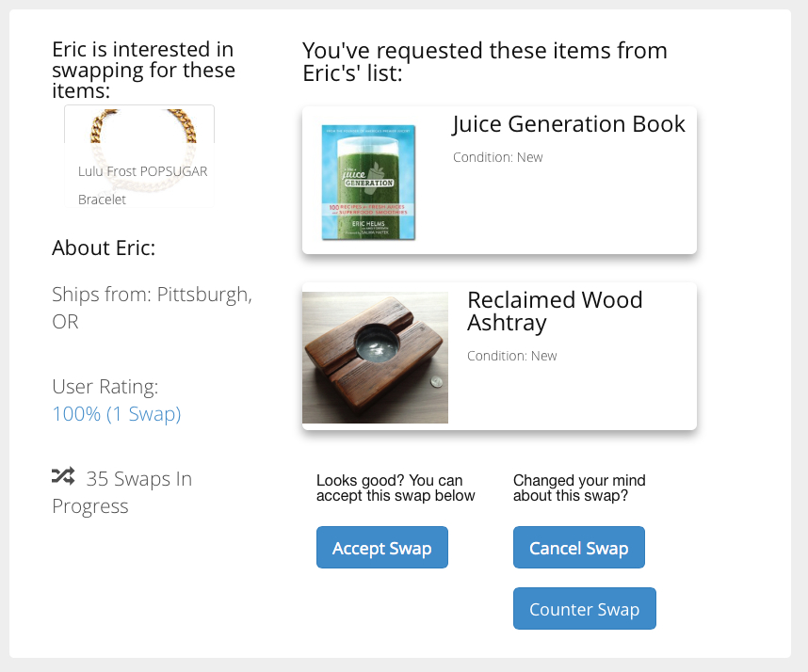Image resolution: width=808 pixels, height=672 pixels.
Task: Open the Juice Generation book cover image
Action: coord(368,183)
